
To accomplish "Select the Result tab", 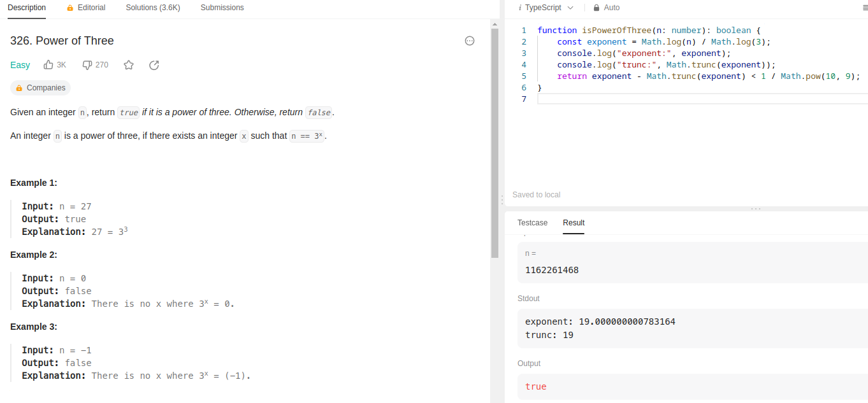I will click(574, 223).
